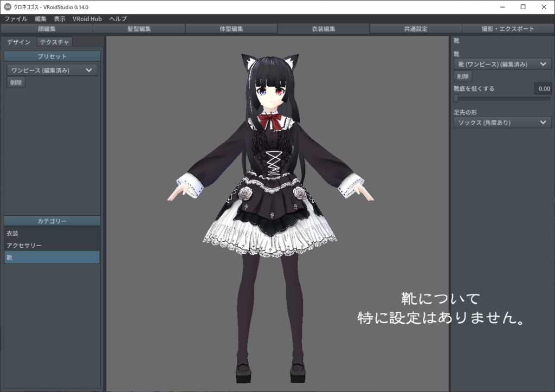Viewport: 555px width, 392px height.
Task: Open the 靴 (ワンピース) shoes dropdown
Action: click(x=502, y=63)
